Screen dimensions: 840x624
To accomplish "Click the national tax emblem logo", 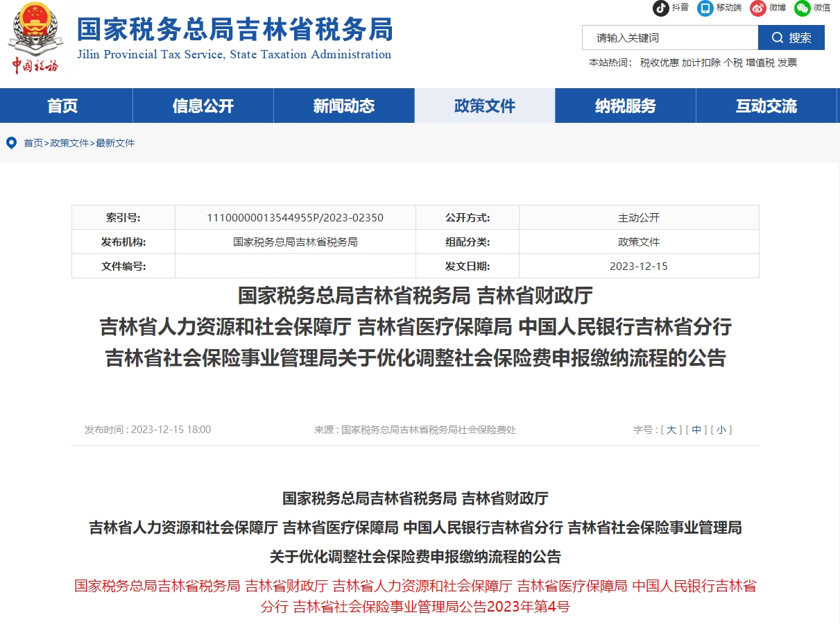I will (36, 38).
